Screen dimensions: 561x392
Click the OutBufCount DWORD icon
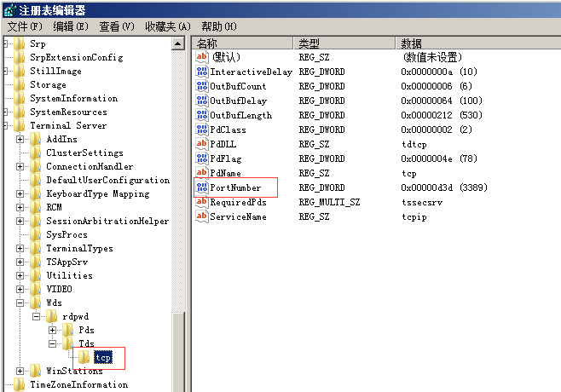tap(202, 85)
